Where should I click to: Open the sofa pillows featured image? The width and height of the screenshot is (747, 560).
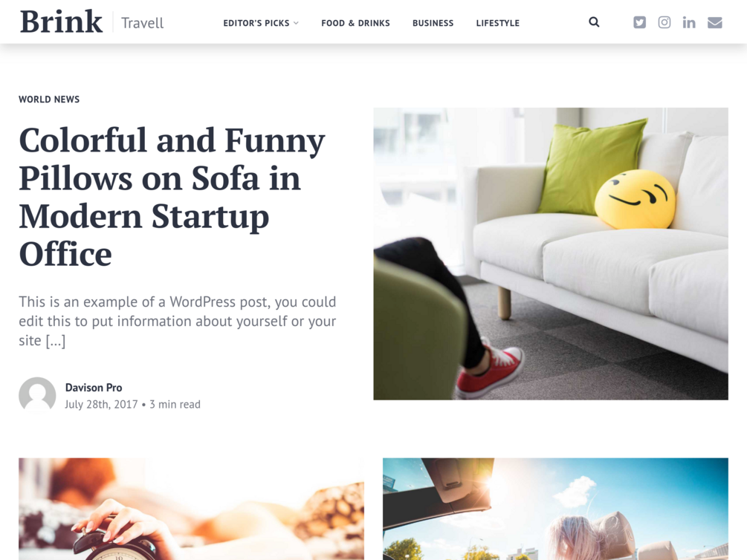pyautogui.click(x=551, y=254)
